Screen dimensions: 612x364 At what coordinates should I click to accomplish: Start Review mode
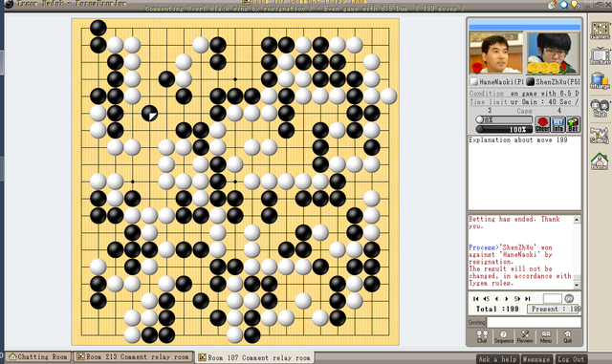click(525, 336)
